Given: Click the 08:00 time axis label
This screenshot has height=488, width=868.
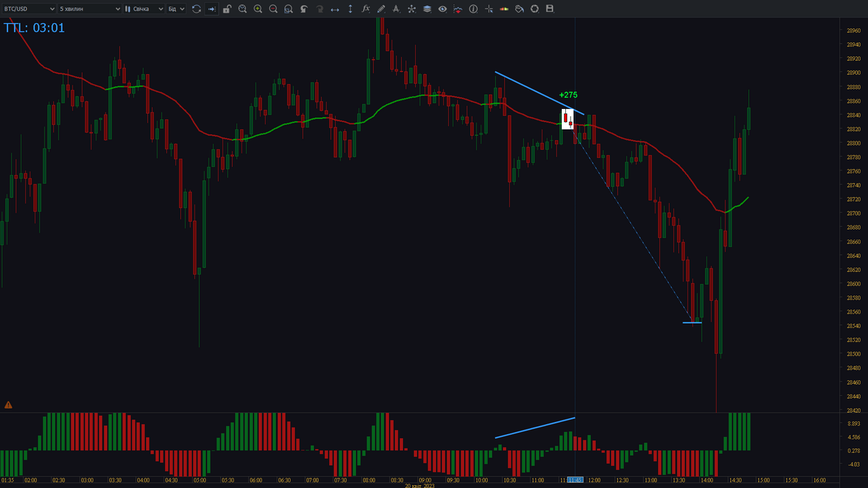Looking at the screenshot, I should [x=369, y=480].
